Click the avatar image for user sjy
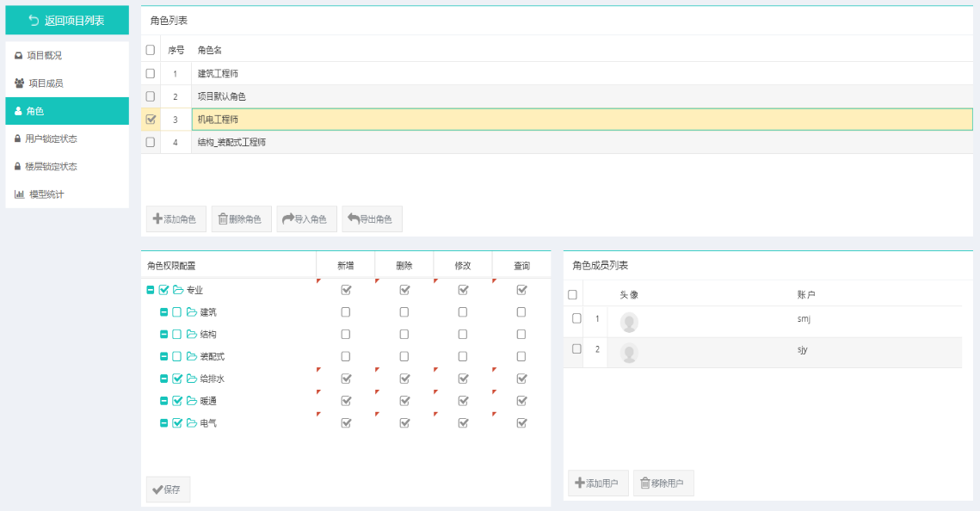The width and height of the screenshot is (980, 511). tap(629, 353)
